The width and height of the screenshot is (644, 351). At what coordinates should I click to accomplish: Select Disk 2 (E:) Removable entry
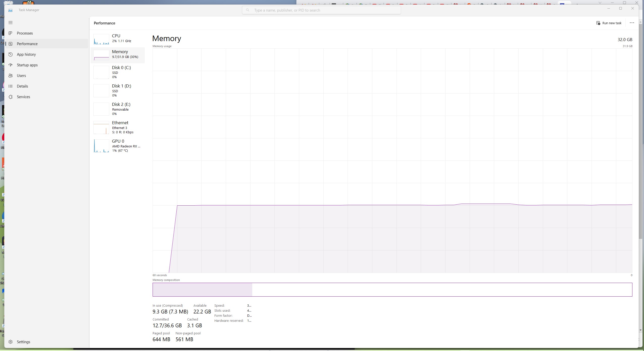click(x=118, y=109)
